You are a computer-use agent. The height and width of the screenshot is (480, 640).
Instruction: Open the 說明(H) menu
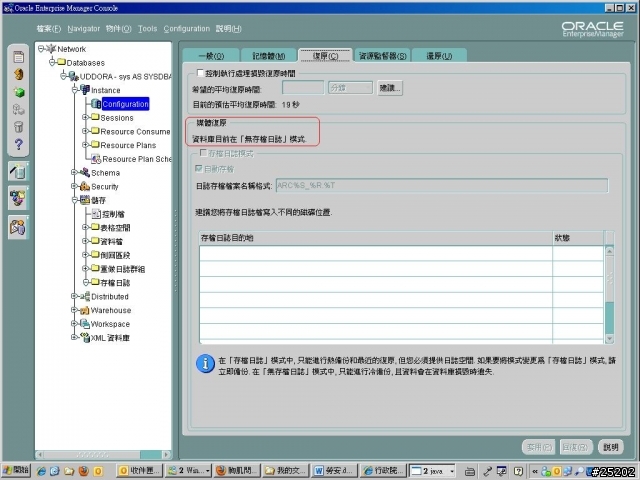(x=229, y=29)
